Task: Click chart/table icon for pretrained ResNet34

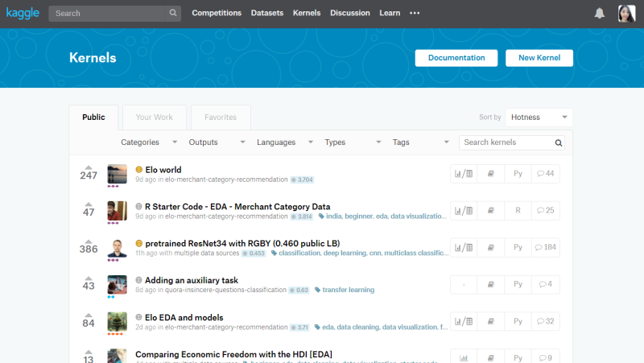Action: pos(464,248)
